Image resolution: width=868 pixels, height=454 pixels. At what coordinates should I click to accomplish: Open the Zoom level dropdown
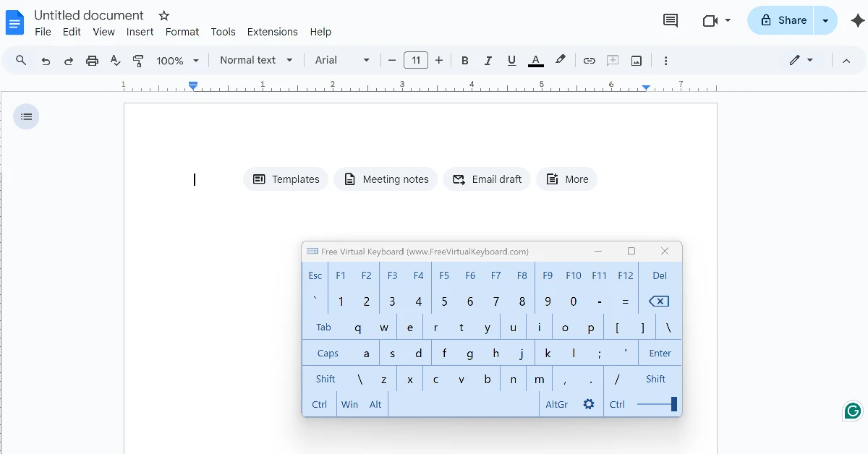(x=176, y=60)
